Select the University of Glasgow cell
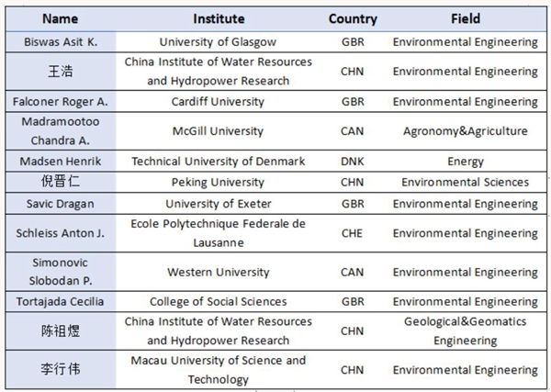The width and height of the screenshot is (551, 392). (x=219, y=41)
